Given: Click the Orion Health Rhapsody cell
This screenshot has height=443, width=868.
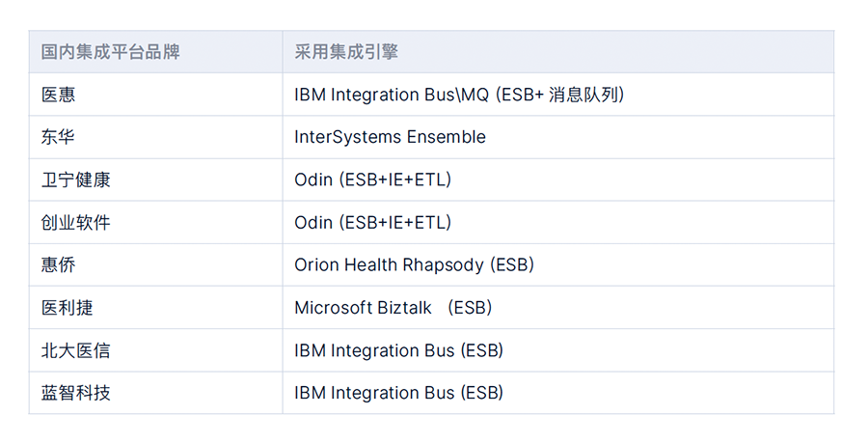Looking at the screenshot, I should point(558,264).
